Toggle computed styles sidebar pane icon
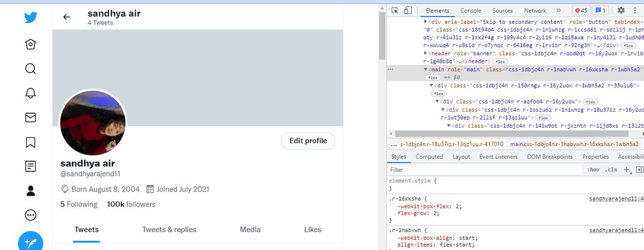 coord(639,170)
